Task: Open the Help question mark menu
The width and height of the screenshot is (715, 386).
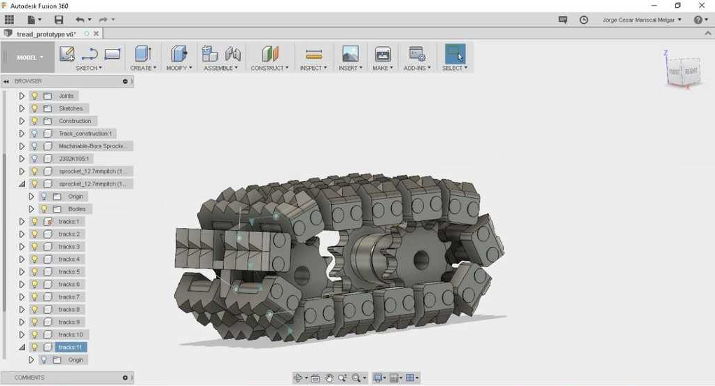Action: click(x=700, y=20)
